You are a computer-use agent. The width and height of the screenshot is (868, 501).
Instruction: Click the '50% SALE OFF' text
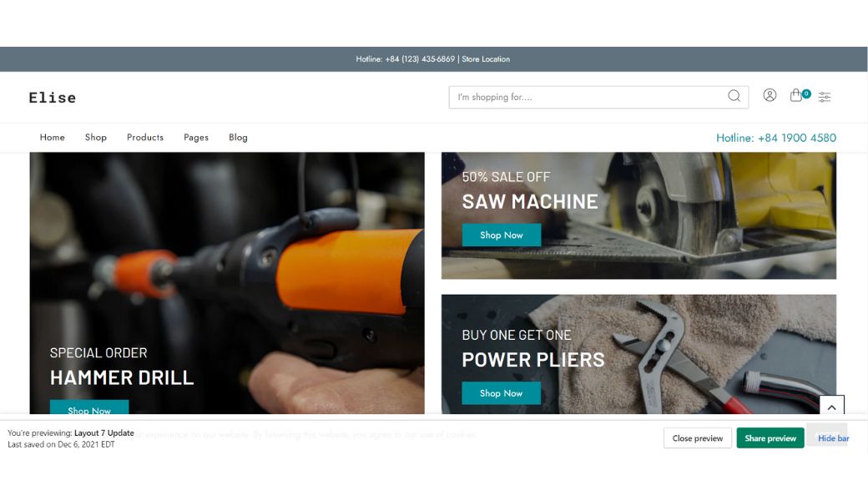(506, 177)
